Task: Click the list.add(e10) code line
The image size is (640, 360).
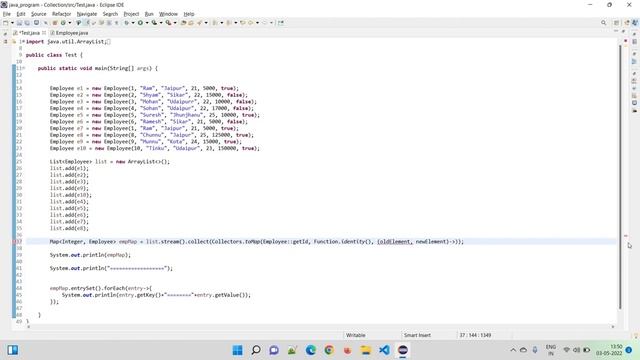Action: (x=71, y=195)
